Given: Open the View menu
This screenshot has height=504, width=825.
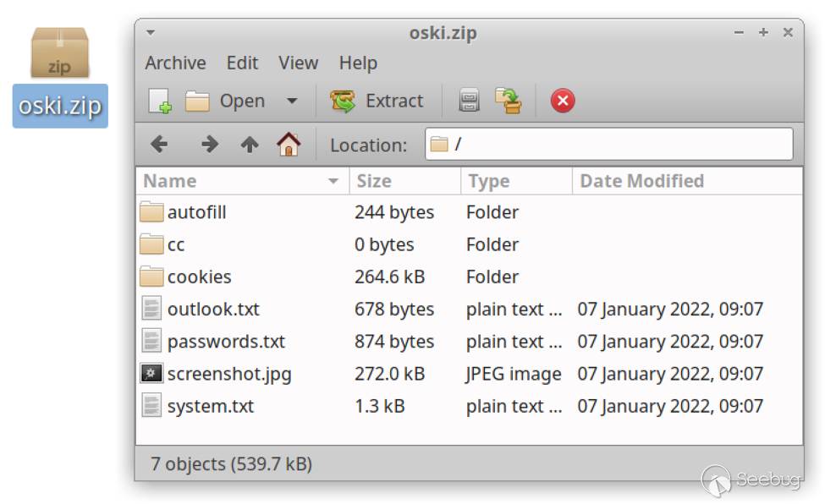Looking at the screenshot, I should (x=298, y=63).
